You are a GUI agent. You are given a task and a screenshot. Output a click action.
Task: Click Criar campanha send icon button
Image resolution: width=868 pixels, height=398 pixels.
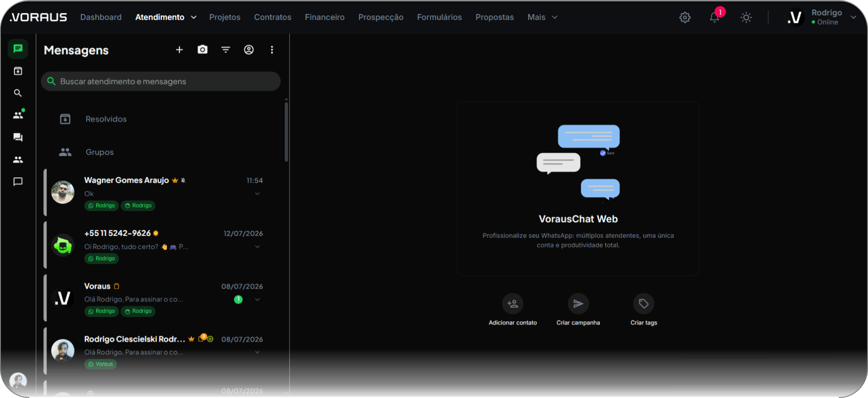(578, 304)
